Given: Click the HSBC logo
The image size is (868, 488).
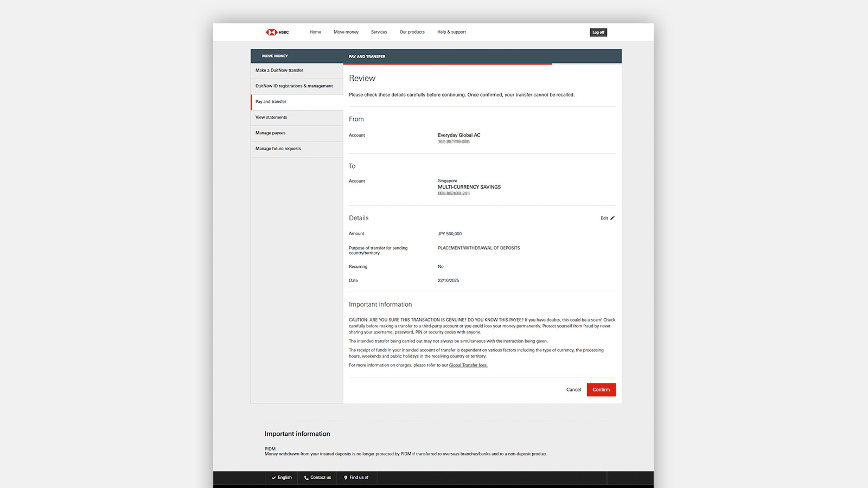Looking at the screenshot, I should [277, 32].
